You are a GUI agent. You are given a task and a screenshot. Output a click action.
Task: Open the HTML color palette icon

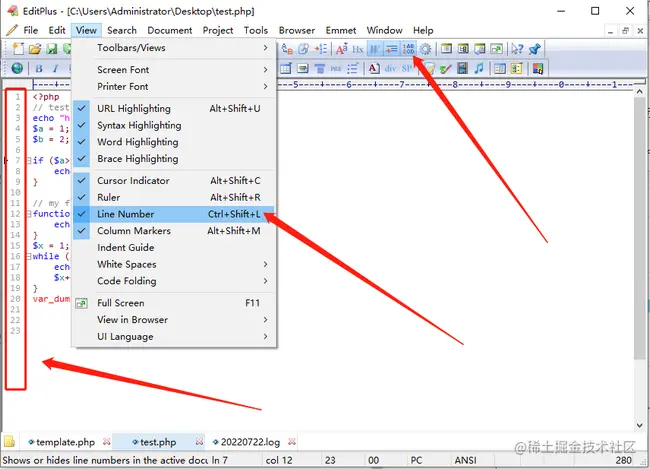pos(538,68)
